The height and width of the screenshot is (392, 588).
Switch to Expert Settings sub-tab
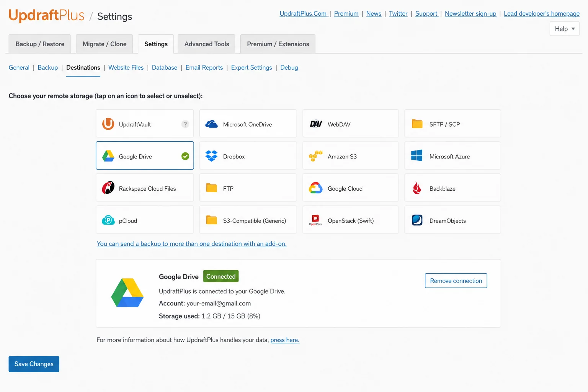252,68
